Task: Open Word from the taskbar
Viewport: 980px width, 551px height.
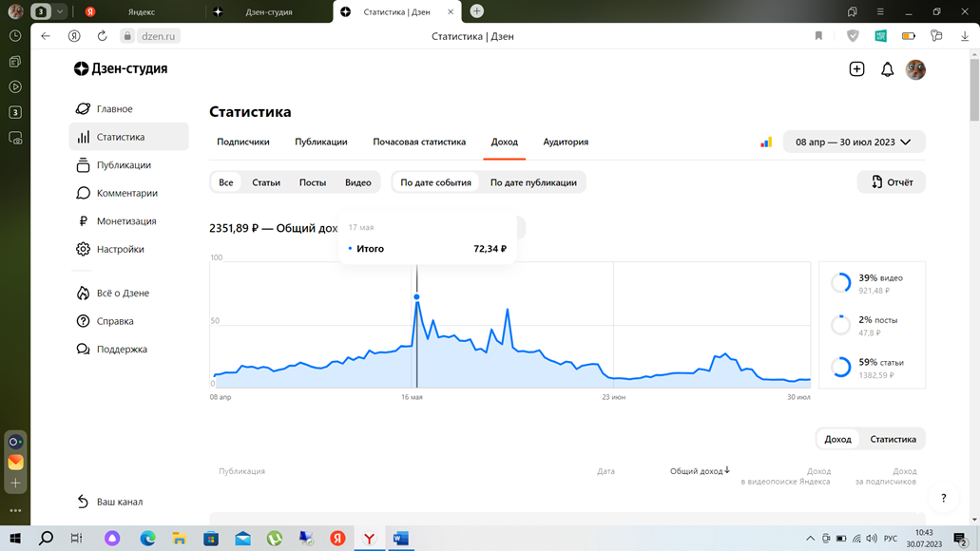Action: (400, 538)
